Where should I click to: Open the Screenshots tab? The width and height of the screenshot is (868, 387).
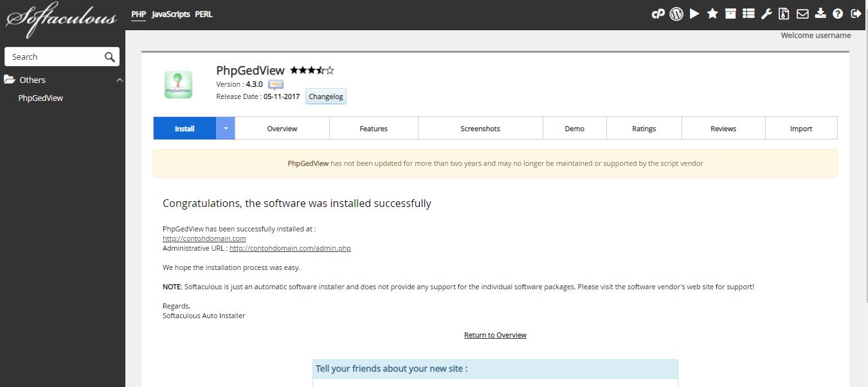[480, 129]
